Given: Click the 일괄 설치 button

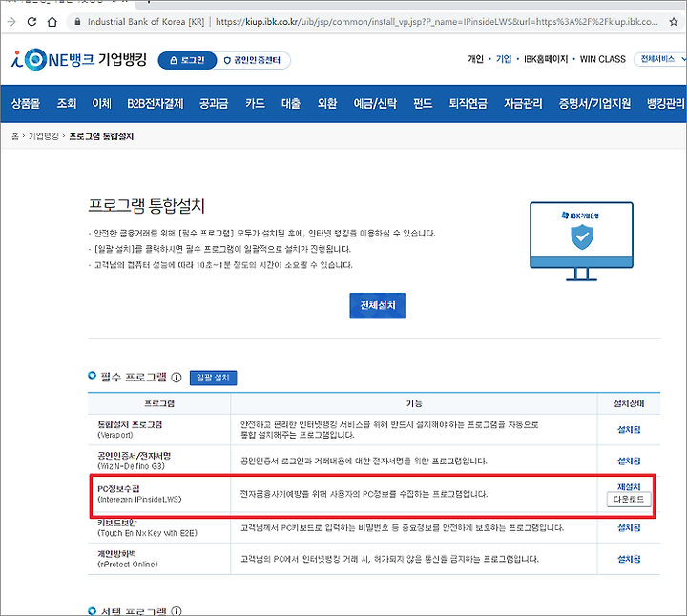Looking at the screenshot, I should pyautogui.click(x=214, y=378).
